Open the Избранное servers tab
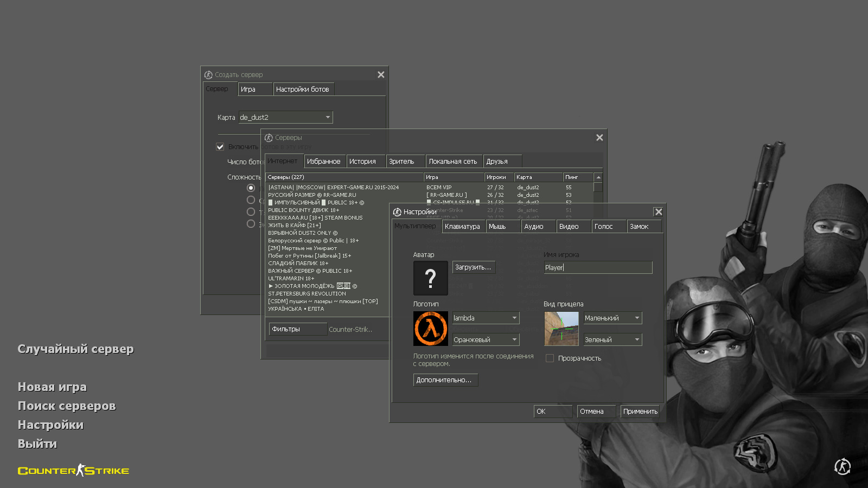Viewport: 868px width, 488px height. 323,162
